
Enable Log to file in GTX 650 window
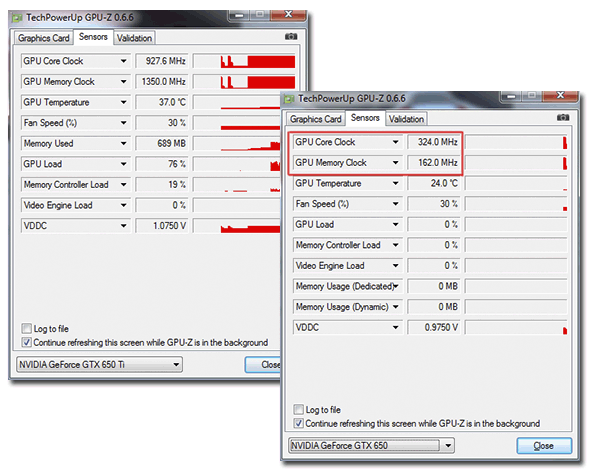[299, 410]
